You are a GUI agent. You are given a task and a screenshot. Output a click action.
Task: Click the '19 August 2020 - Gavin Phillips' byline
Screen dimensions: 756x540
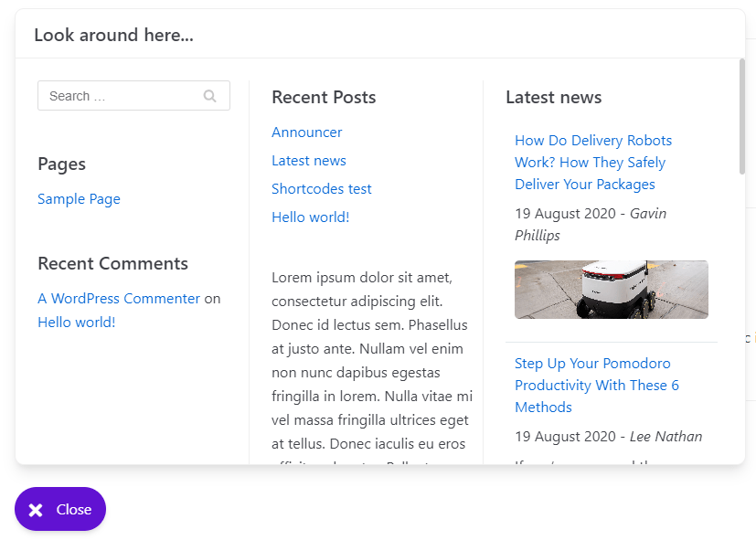[591, 225]
